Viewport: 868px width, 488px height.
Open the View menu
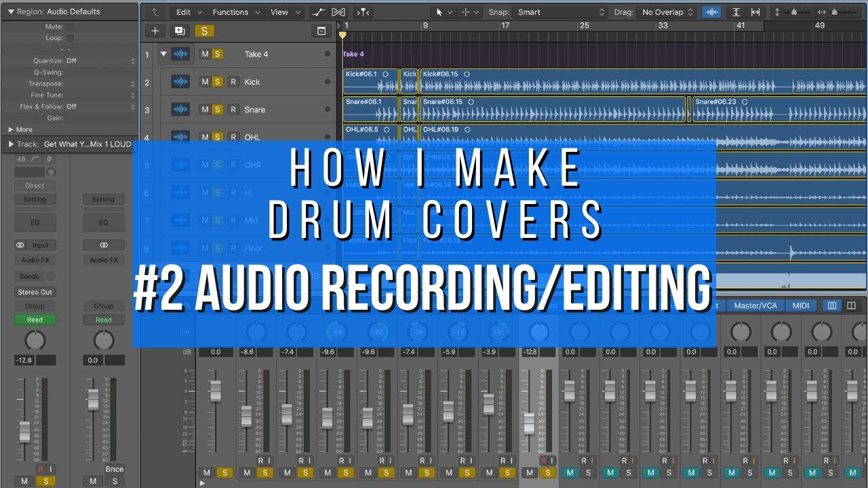coord(284,12)
